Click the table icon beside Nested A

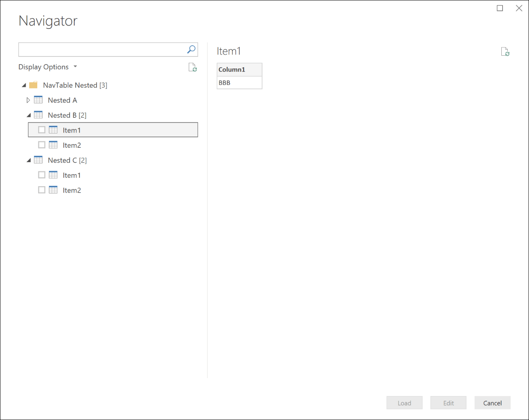click(38, 100)
